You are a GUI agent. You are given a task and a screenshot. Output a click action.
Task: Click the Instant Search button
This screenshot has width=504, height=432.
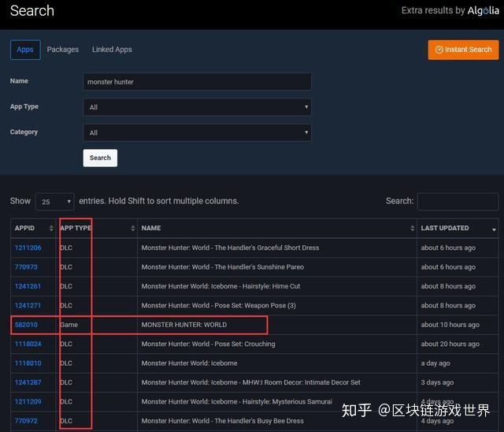click(x=463, y=50)
